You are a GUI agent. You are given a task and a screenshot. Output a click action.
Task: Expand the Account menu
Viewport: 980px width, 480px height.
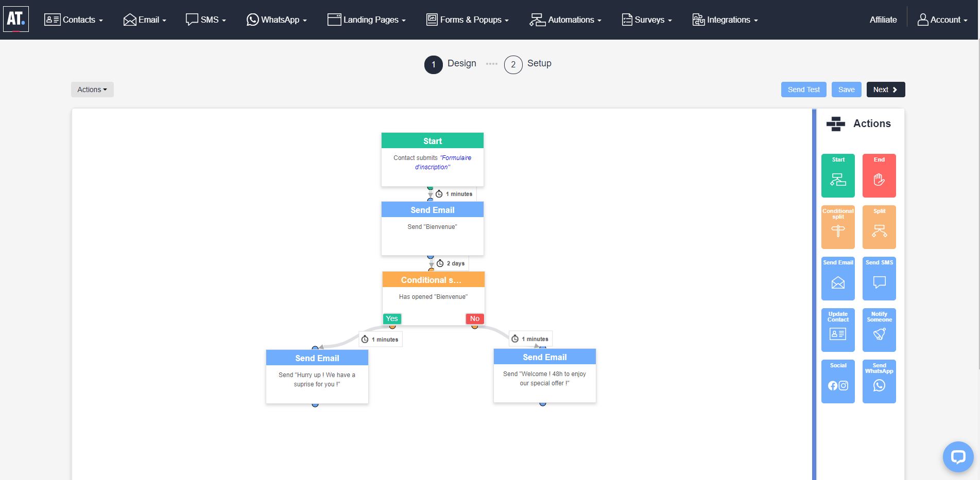943,20
